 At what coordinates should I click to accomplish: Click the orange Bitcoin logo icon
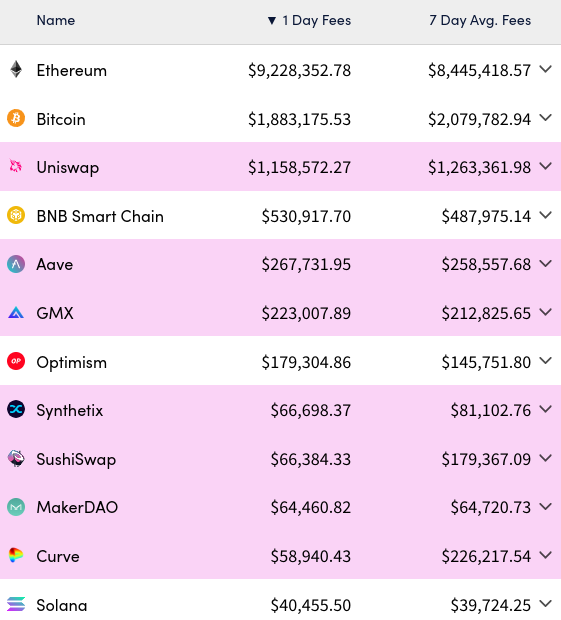pyautogui.click(x=16, y=118)
